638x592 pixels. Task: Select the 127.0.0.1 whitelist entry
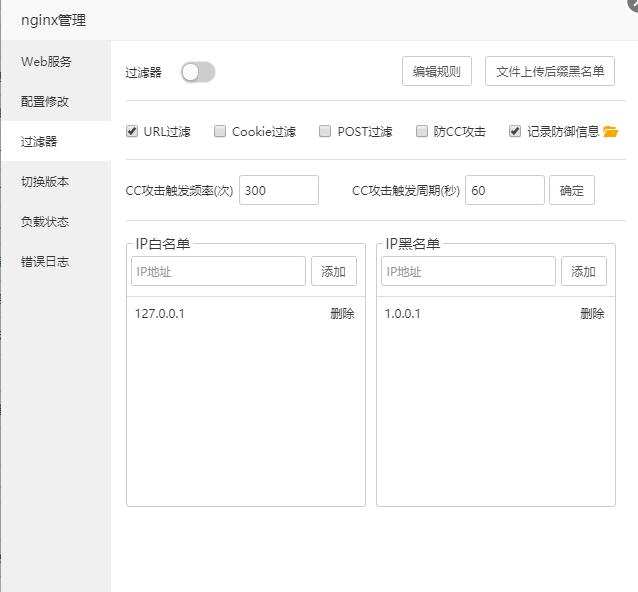[x=160, y=314]
